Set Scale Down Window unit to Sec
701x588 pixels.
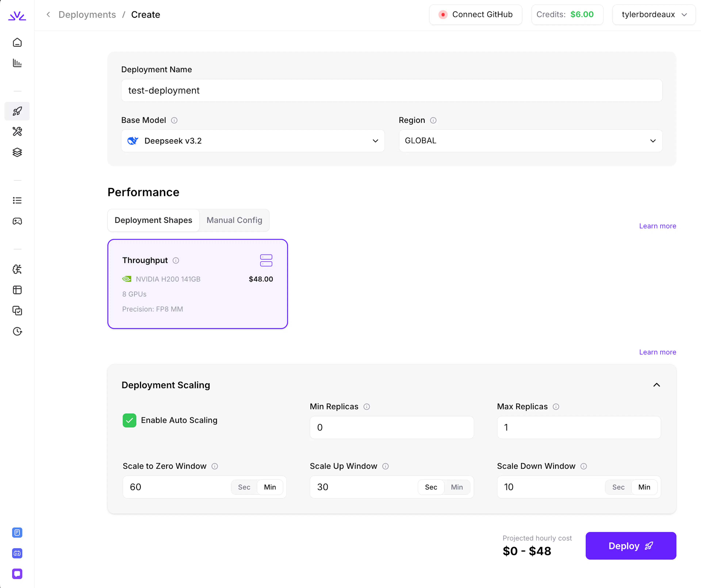click(618, 487)
